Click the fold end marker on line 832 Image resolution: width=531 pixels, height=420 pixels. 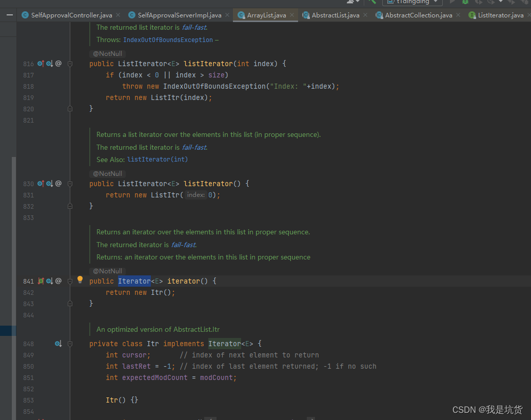(70, 206)
